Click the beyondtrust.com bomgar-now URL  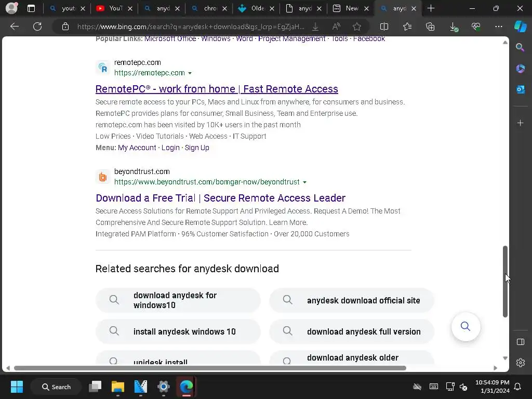pyautogui.click(x=207, y=182)
